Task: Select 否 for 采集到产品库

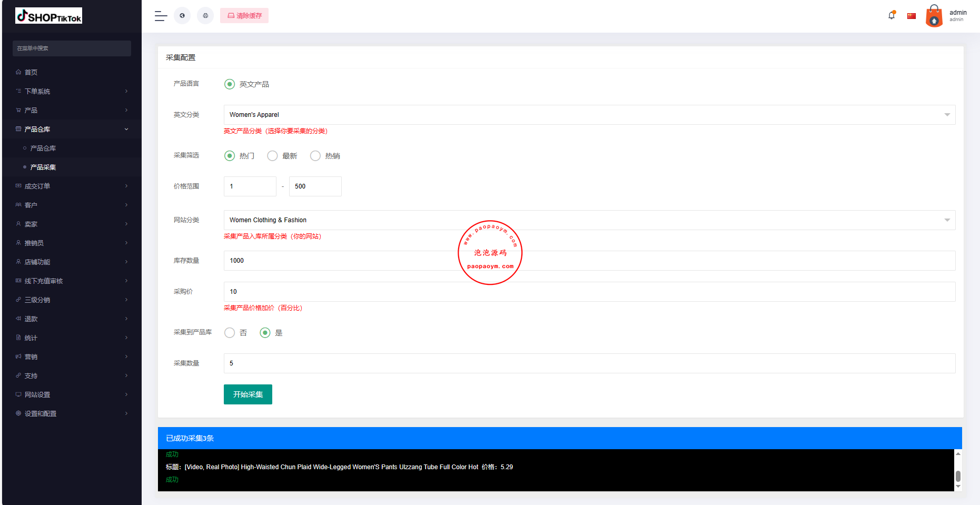Action: tap(230, 333)
